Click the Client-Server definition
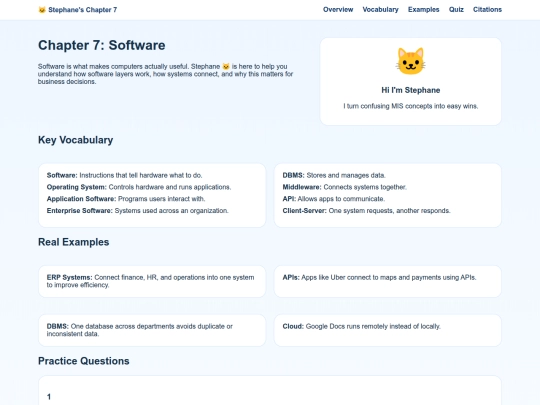540x405 pixels. (x=366, y=210)
